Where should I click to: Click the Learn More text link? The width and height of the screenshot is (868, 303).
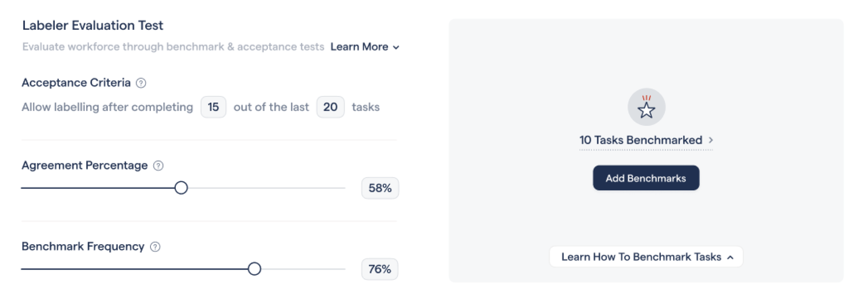[x=359, y=47]
